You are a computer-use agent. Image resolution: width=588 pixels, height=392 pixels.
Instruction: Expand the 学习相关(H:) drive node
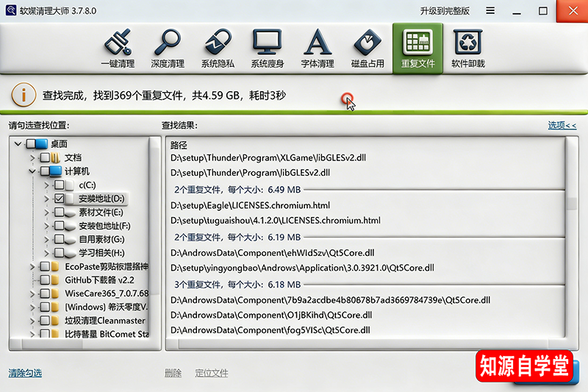coord(46,253)
